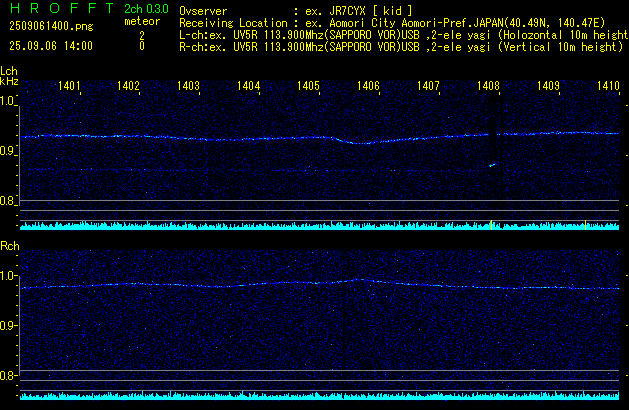Click the Rch 1.0 kHz axis label
The width and height of the screenshot is (629, 410).
pos(7,276)
